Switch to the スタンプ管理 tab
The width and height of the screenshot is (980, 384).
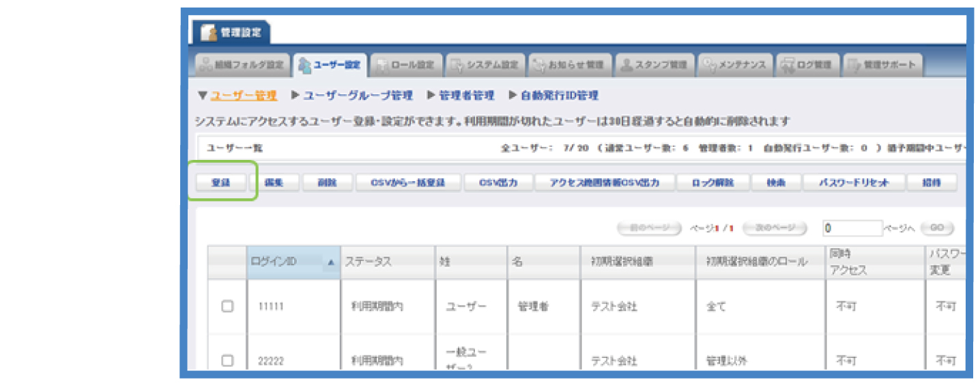[x=654, y=65]
